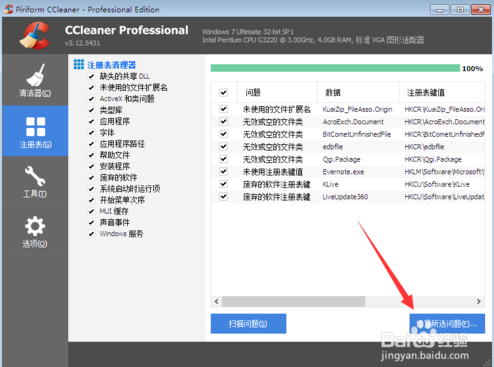Toggle the 系统启动时运行项 checkbox

(91, 189)
